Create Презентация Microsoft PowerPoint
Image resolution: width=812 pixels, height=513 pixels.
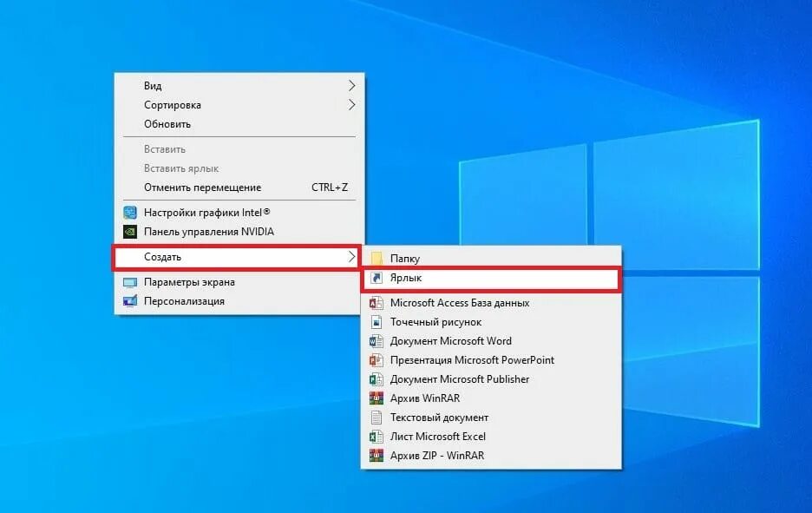click(491, 360)
